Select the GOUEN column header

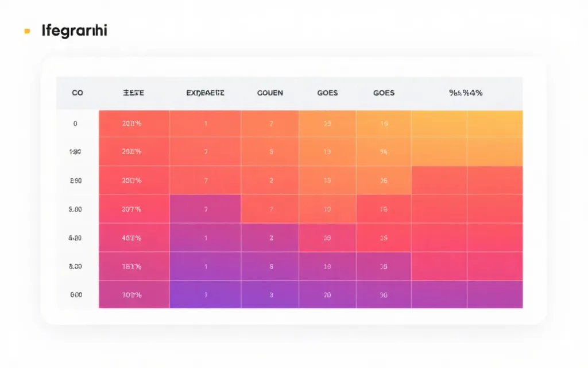click(x=269, y=93)
